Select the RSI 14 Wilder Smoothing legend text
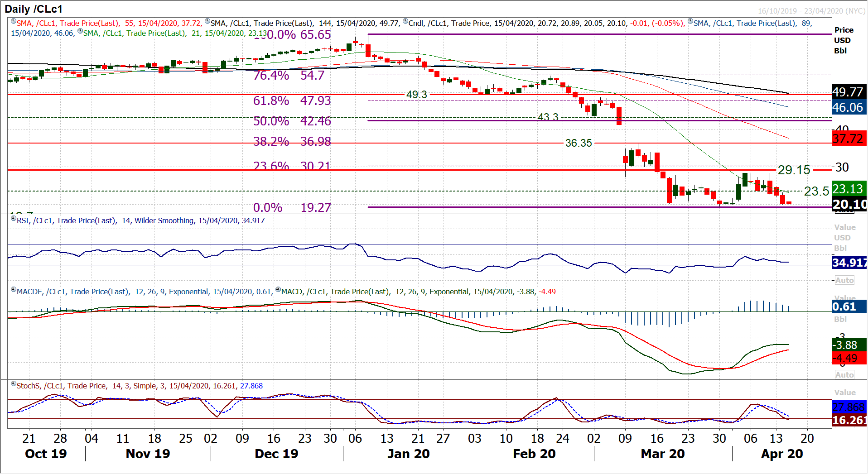Viewport: 868px width, 474px height. coord(141,220)
